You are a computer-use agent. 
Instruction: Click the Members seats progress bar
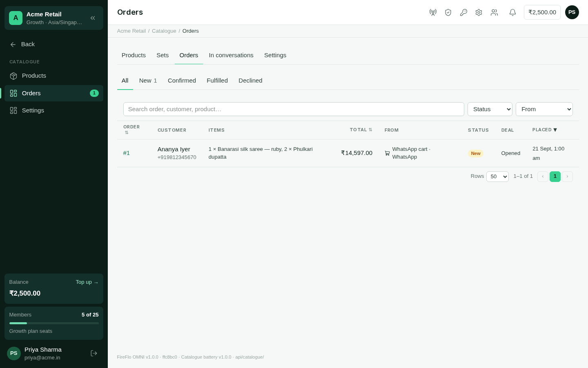[54, 323]
